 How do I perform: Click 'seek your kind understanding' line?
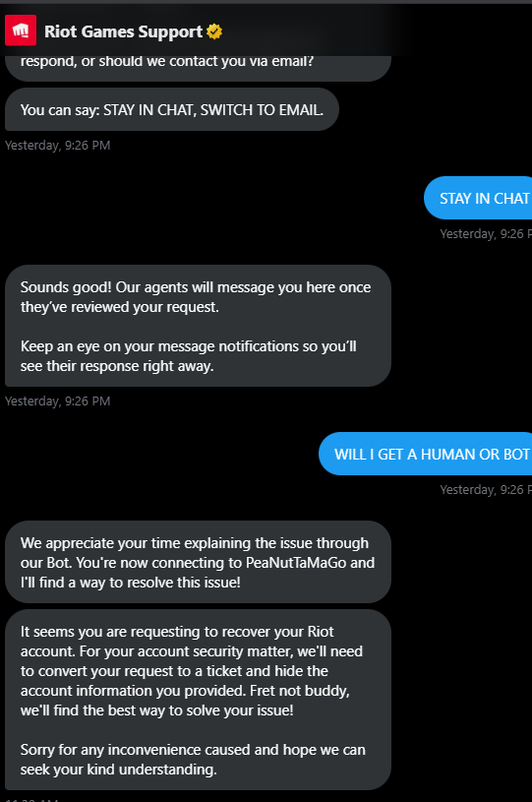pos(119,770)
